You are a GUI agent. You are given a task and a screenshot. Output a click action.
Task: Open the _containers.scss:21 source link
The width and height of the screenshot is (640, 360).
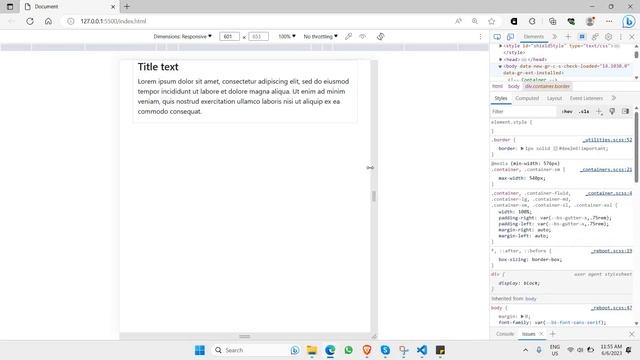(x=606, y=169)
